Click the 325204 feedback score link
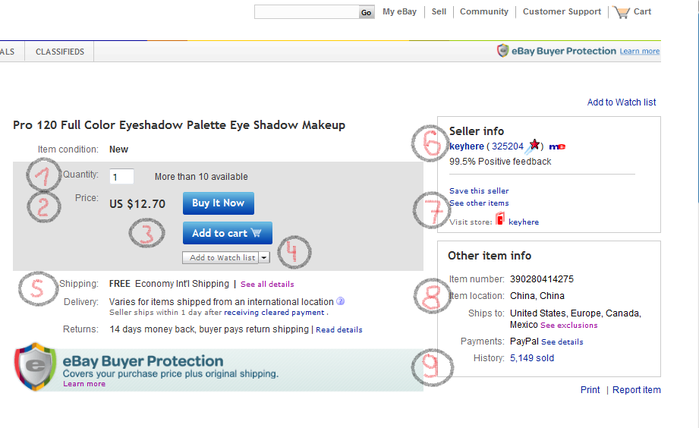 (507, 146)
